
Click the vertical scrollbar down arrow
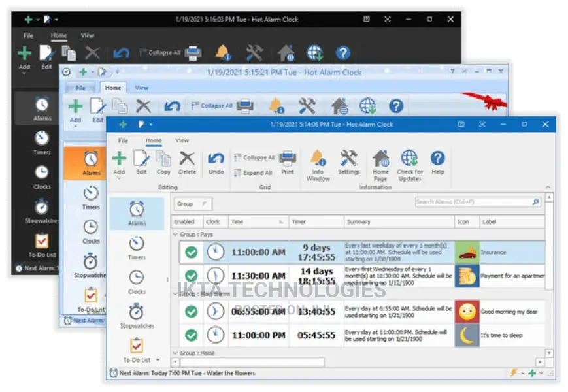point(549,353)
